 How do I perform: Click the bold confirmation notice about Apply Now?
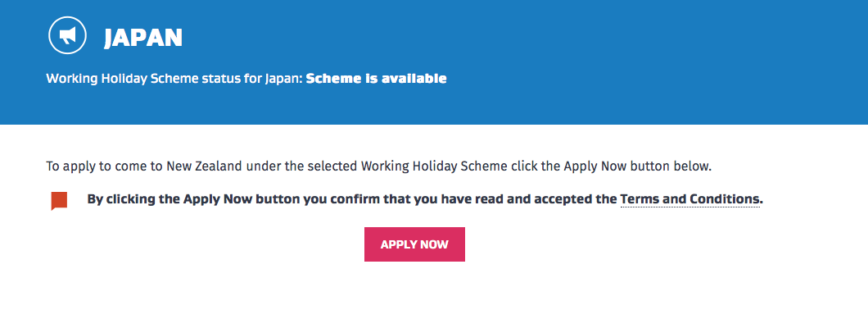coord(425,199)
